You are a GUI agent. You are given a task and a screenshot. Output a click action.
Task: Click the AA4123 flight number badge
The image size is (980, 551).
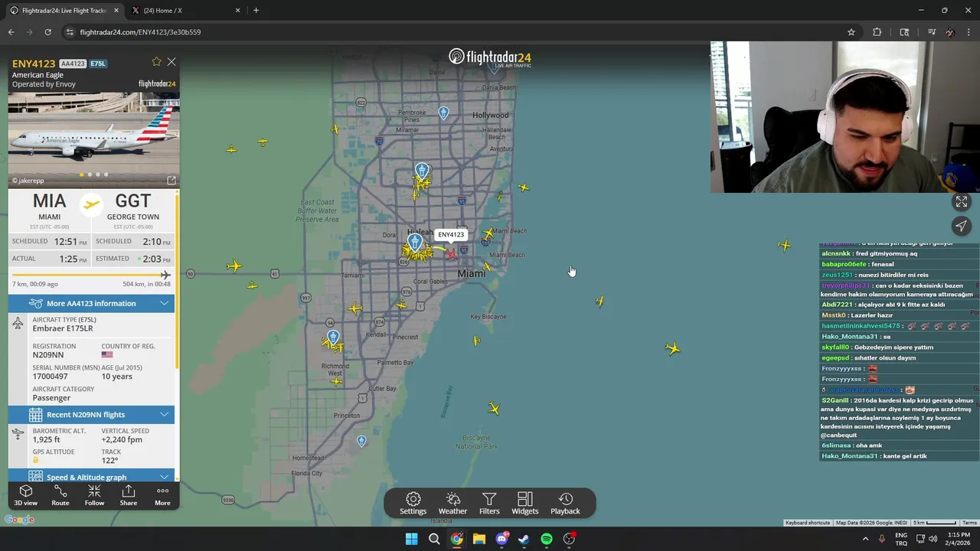click(x=73, y=64)
